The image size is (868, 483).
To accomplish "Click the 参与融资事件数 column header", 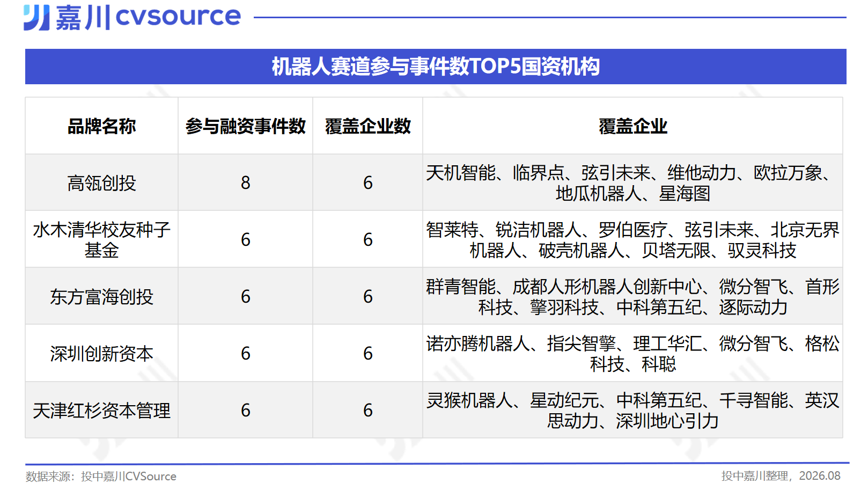I will 245,126.
